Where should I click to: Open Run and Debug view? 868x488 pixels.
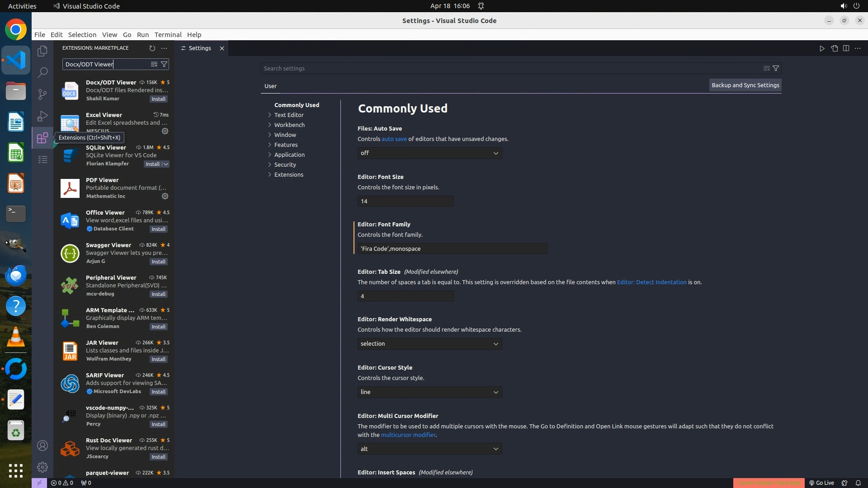42,116
